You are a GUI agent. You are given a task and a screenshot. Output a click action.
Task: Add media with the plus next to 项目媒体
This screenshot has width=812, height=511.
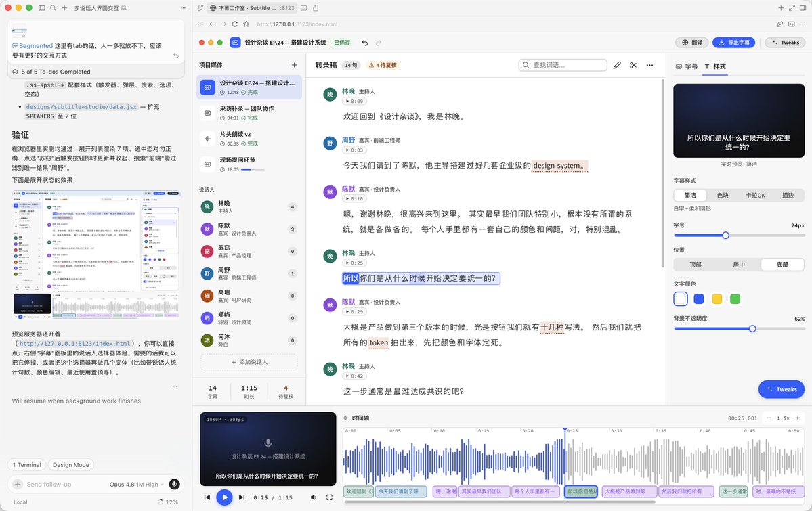pos(294,65)
